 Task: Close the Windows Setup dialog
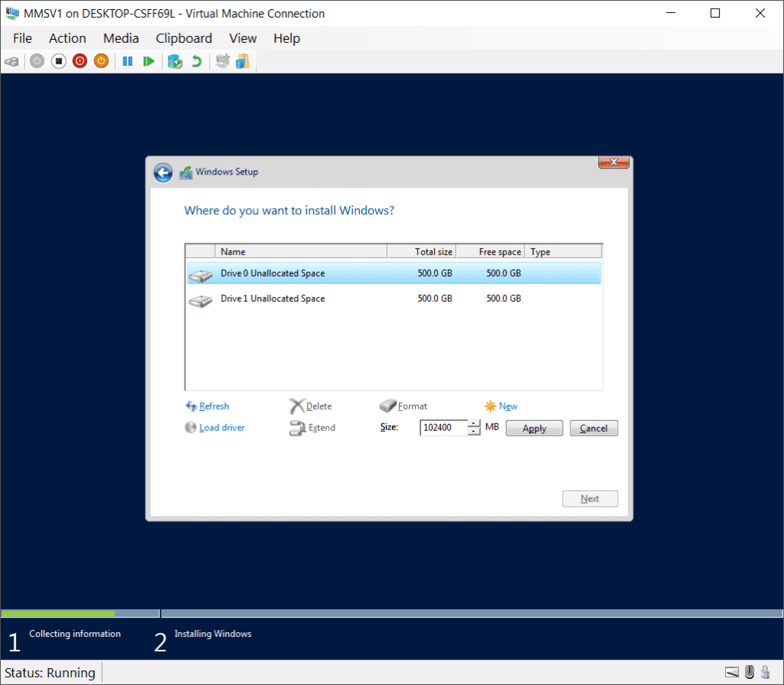(613, 162)
